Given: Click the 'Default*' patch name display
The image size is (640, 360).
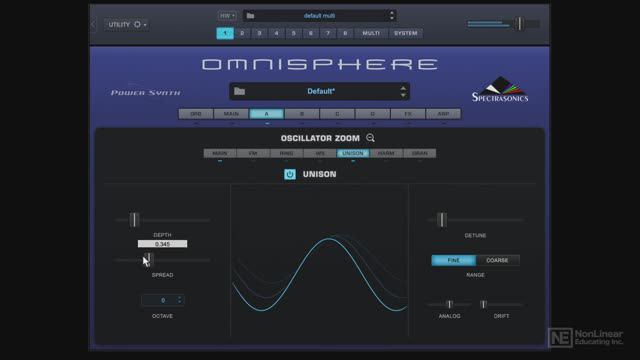Looking at the screenshot, I should coord(321,91).
